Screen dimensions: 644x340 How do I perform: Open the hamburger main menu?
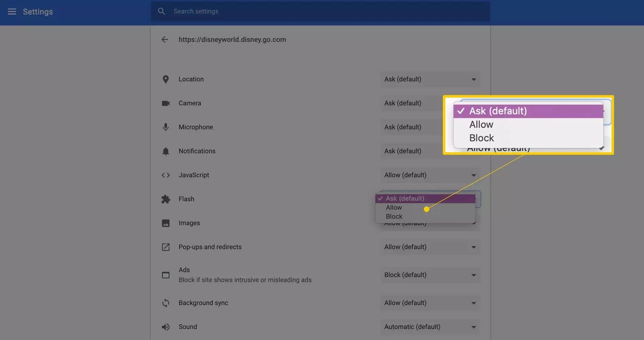click(x=12, y=12)
